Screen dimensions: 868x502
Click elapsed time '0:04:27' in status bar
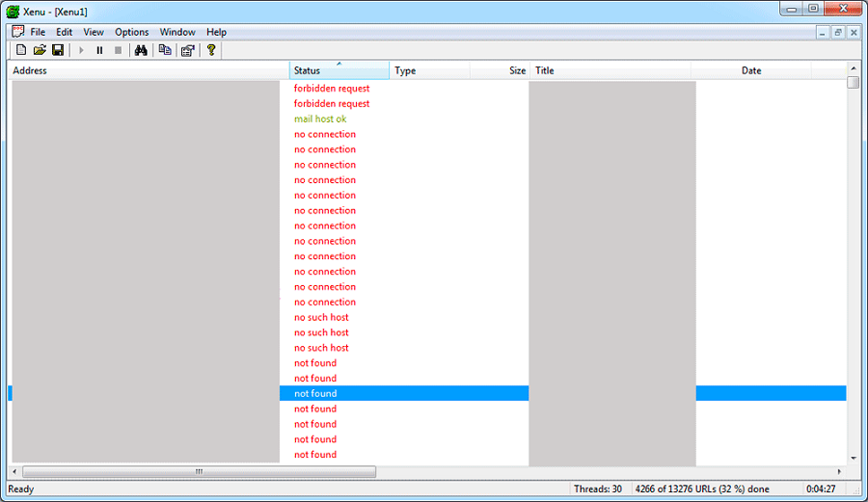[x=821, y=489]
